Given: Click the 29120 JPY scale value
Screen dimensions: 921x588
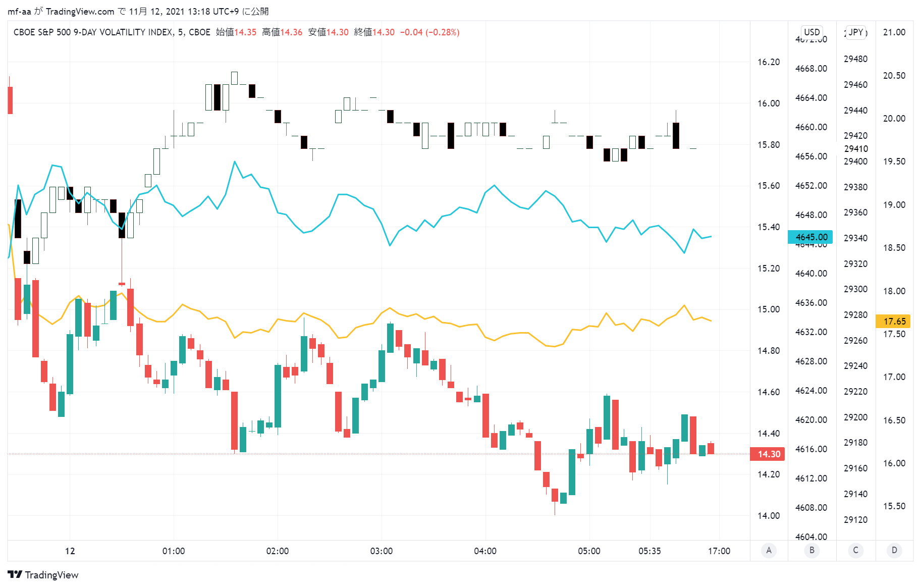Looking at the screenshot, I should pos(856,519).
